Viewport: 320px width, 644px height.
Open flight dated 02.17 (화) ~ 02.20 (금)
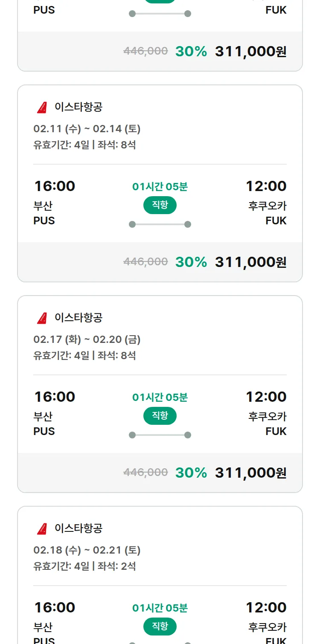pos(87,339)
